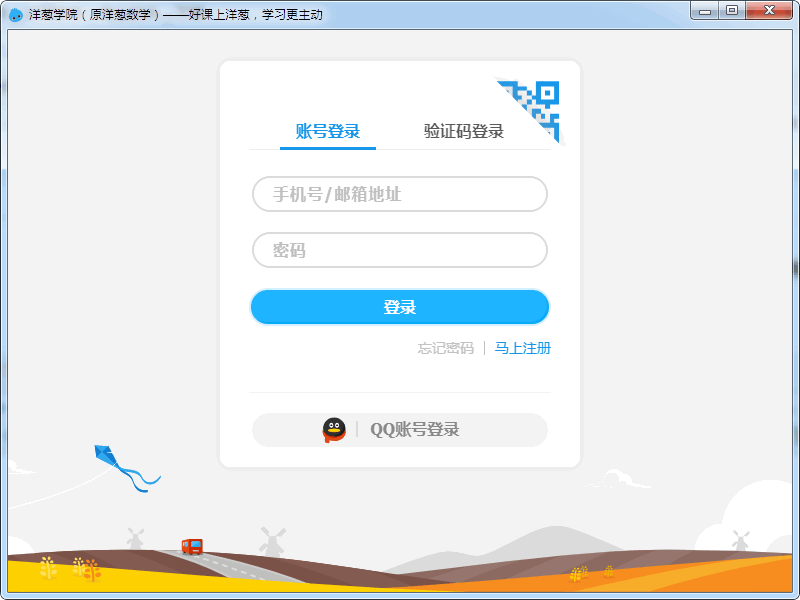The width and height of the screenshot is (800, 600).
Task: Click the left windmill illustration
Action: (135, 536)
